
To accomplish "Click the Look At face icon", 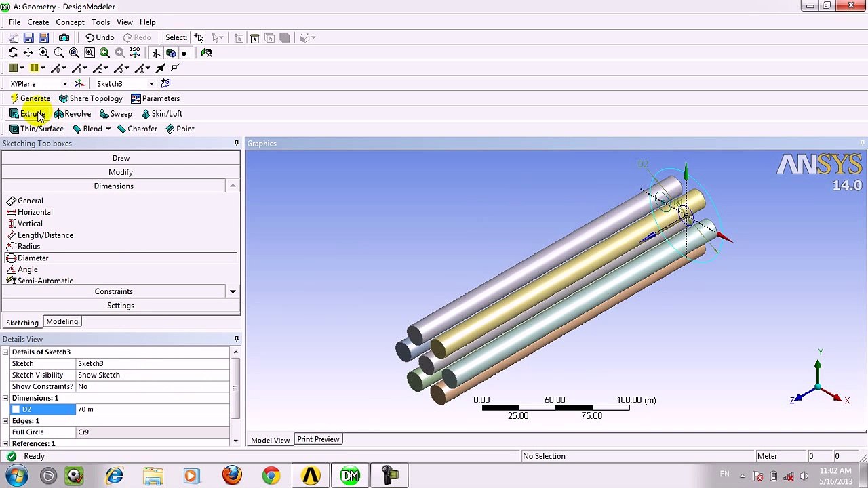I will pos(206,53).
